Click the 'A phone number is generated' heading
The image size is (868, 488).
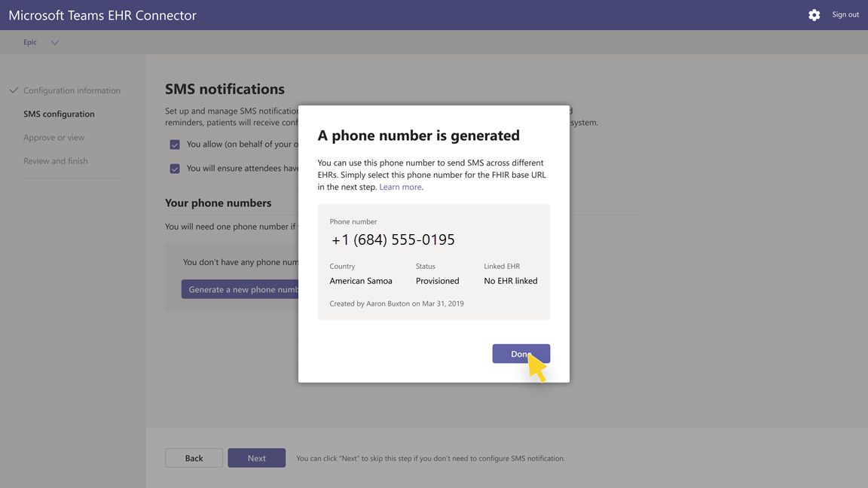click(418, 136)
